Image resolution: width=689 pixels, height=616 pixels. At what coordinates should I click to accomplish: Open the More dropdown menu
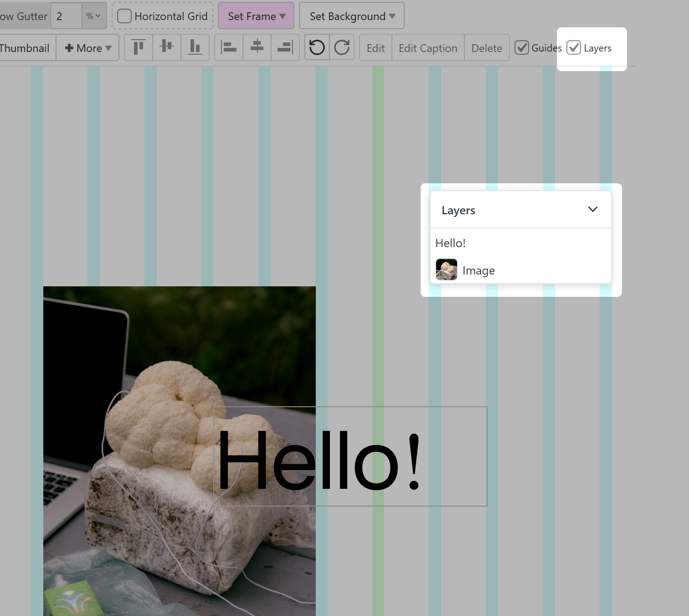pos(88,48)
